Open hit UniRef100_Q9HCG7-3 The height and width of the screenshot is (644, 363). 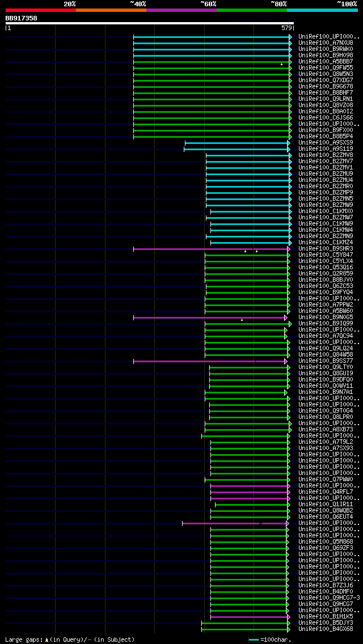click(x=330, y=598)
